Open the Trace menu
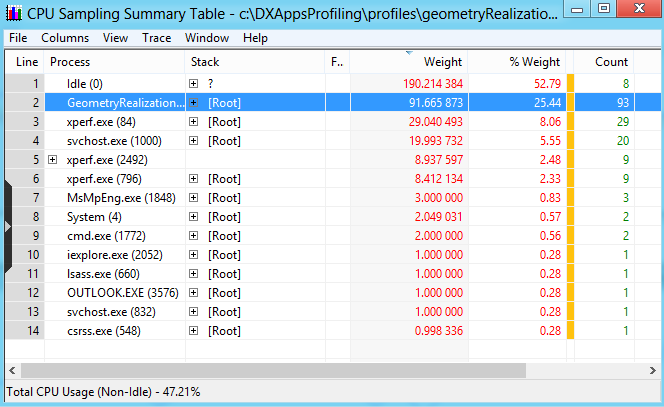664x407 pixels. pos(157,38)
